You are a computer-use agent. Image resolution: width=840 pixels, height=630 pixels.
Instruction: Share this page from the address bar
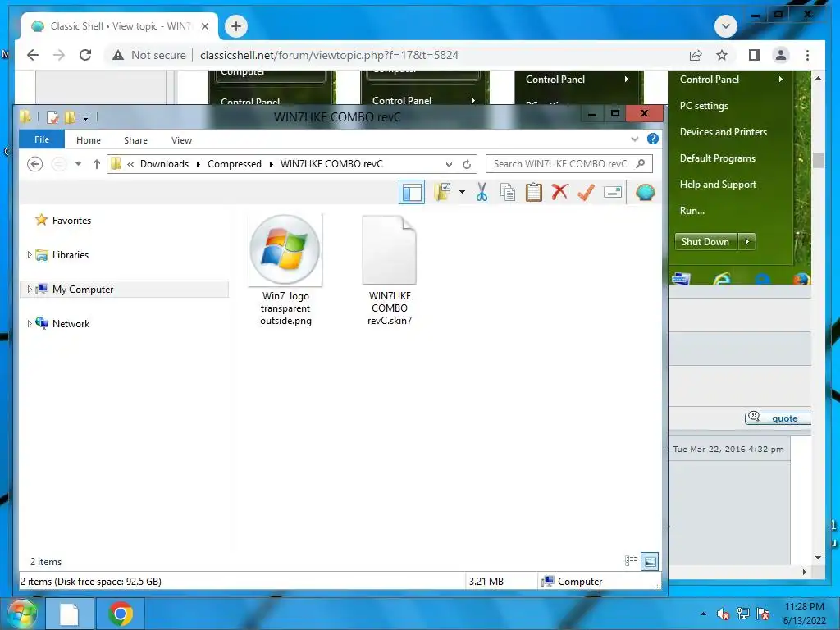coord(696,55)
